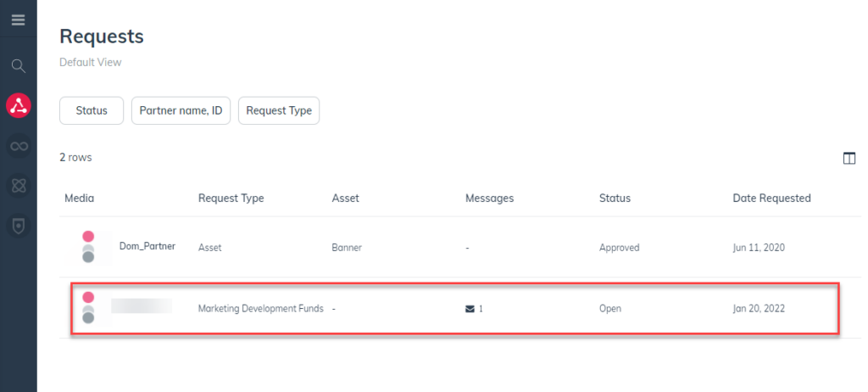Toggle the column layout icon
Viewport: 868px width, 392px height.
849,158
